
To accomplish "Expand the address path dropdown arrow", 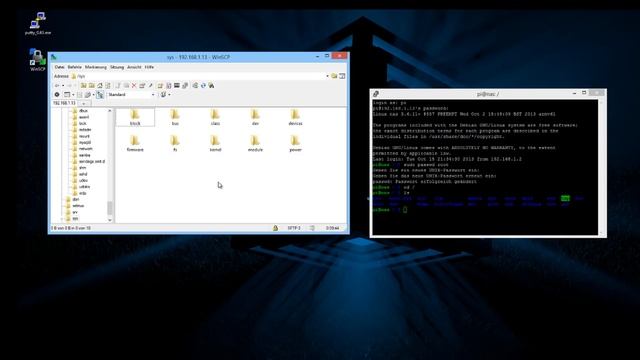I will click(327, 76).
